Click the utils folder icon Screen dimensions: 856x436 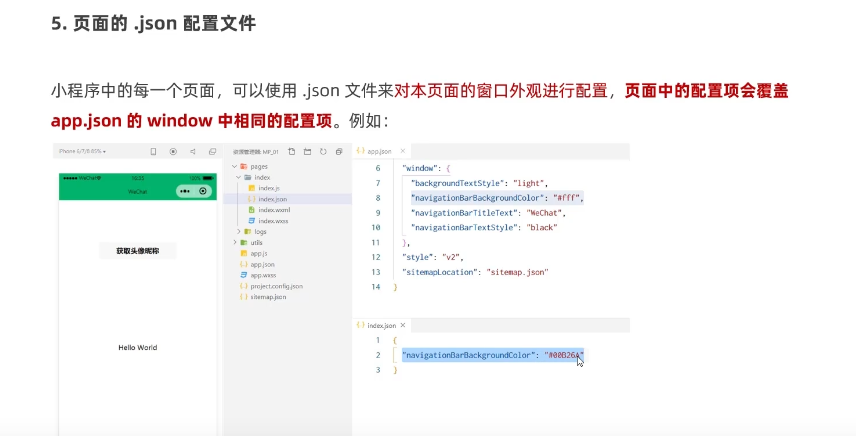(243, 242)
